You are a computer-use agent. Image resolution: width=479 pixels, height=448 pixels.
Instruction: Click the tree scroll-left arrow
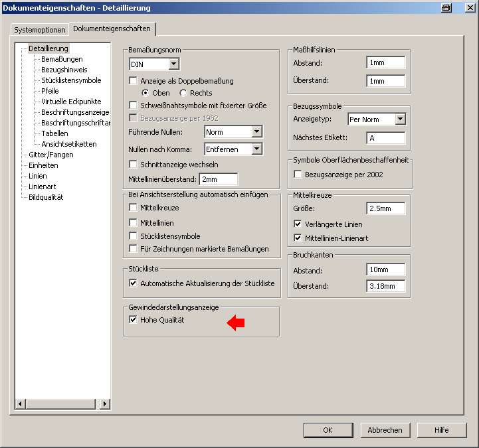[20, 404]
